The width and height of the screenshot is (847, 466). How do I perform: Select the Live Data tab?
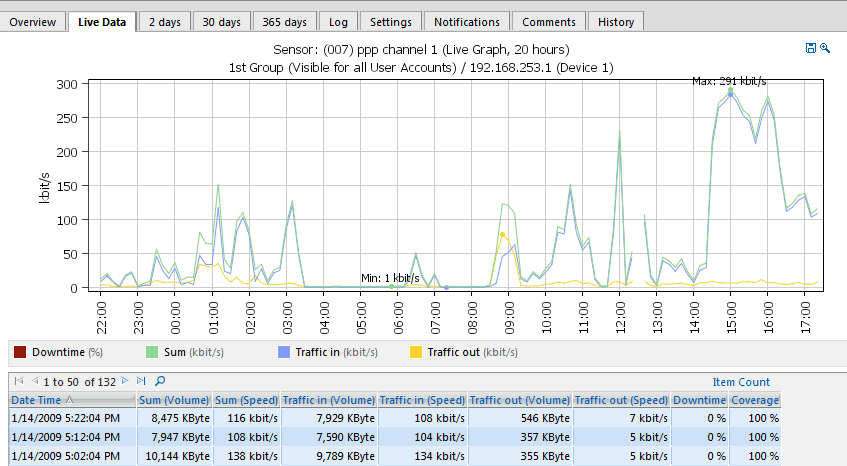(x=102, y=22)
